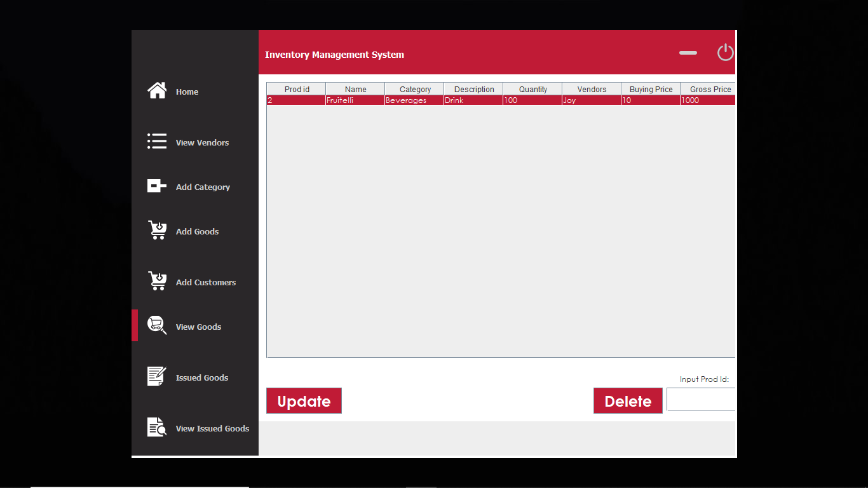Click the Update button
Viewport: 868px width, 488px height.
pos(304,401)
